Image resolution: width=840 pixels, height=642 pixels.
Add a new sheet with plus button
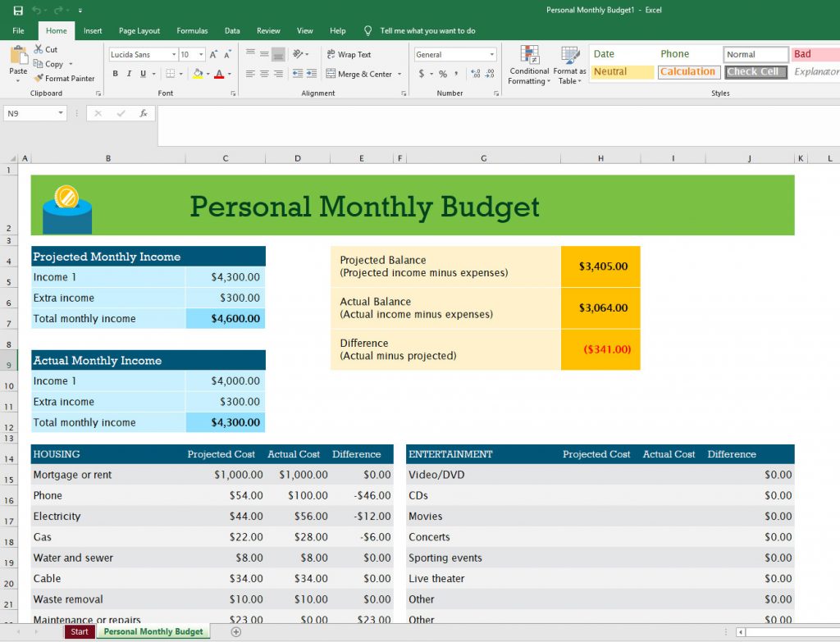pos(235,632)
